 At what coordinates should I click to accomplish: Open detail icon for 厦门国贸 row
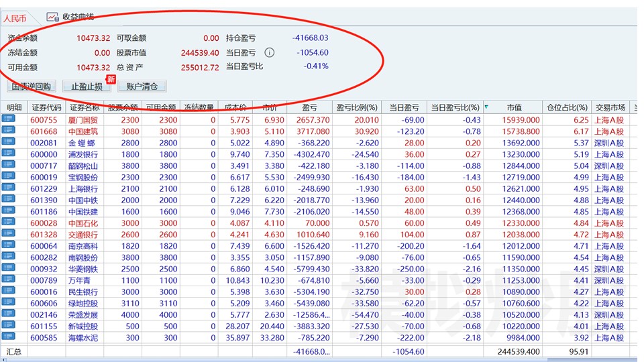[x=8, y=119]
